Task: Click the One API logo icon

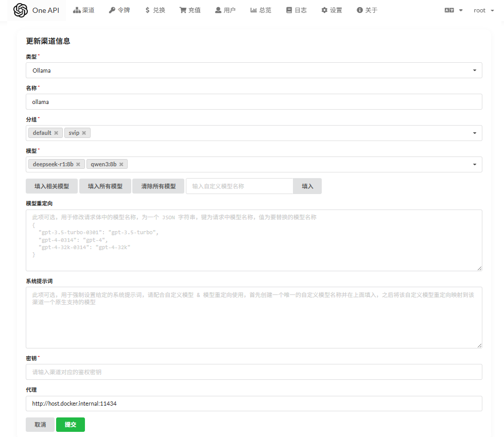Action: tap(21, 10)
